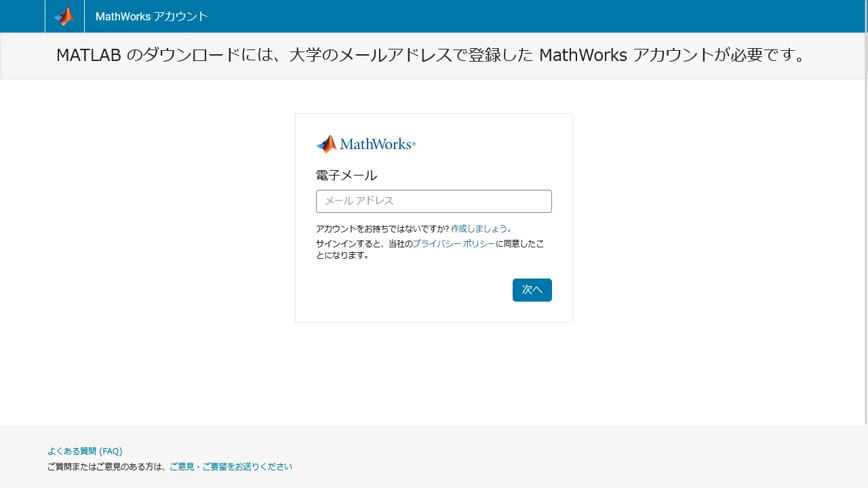Focus the メール アドレス email input field
The width and height of the screenshot is (868, 488).
(434, 201)
